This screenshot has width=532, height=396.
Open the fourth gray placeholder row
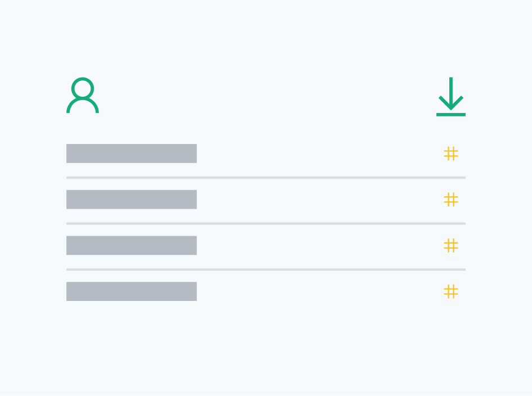132,291
